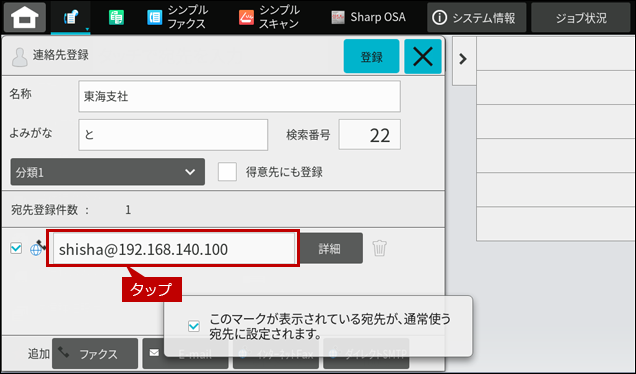The image size is (636, 374).
Task: Open the 分類1 dropdown
Action: [x=107, y=172]
